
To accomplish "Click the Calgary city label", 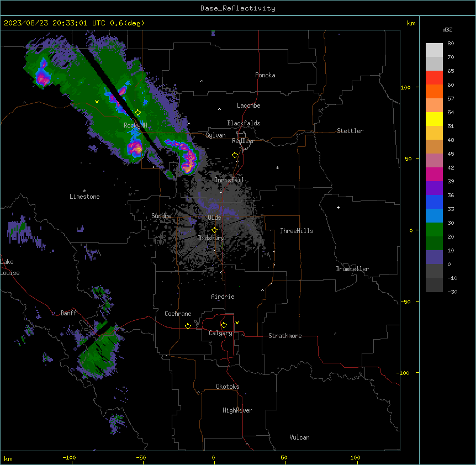I will pyautogui.click(x=220, y=333).
